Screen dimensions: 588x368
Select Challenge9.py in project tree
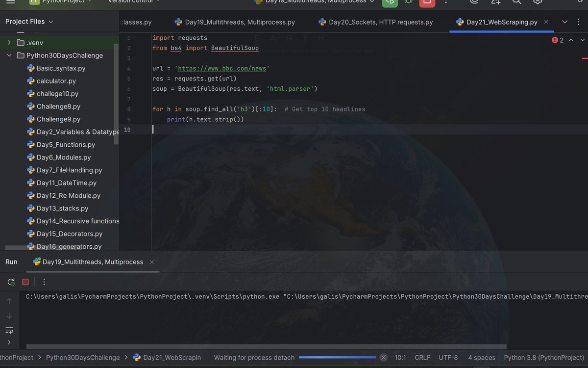tap(58, 119)
